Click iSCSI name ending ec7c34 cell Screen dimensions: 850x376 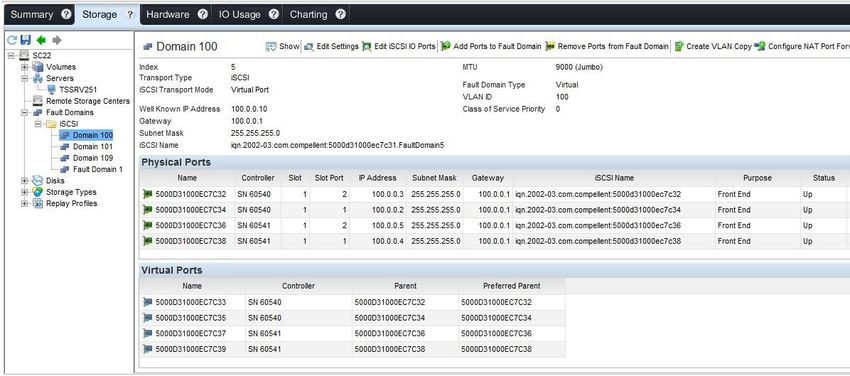pyautogui.click(x=598, y=210)
